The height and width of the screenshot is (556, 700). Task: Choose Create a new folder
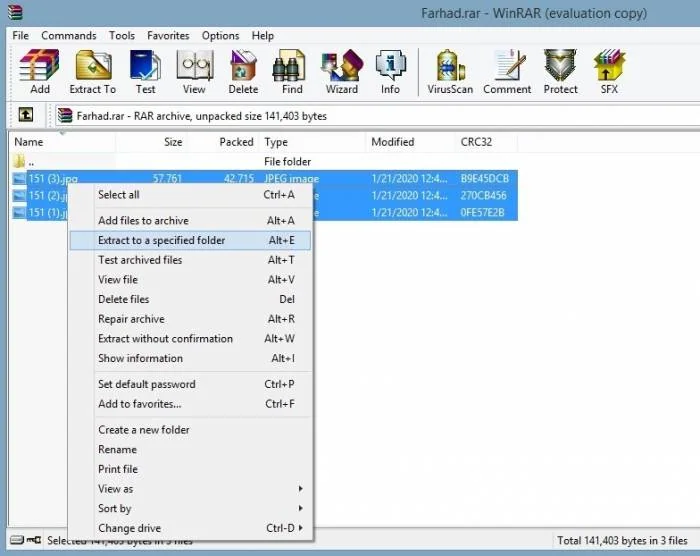[x=191, y=430]
